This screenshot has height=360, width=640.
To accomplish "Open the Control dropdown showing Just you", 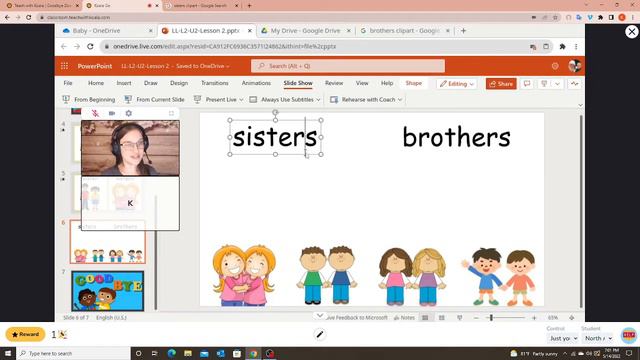I will click(563, 338).
